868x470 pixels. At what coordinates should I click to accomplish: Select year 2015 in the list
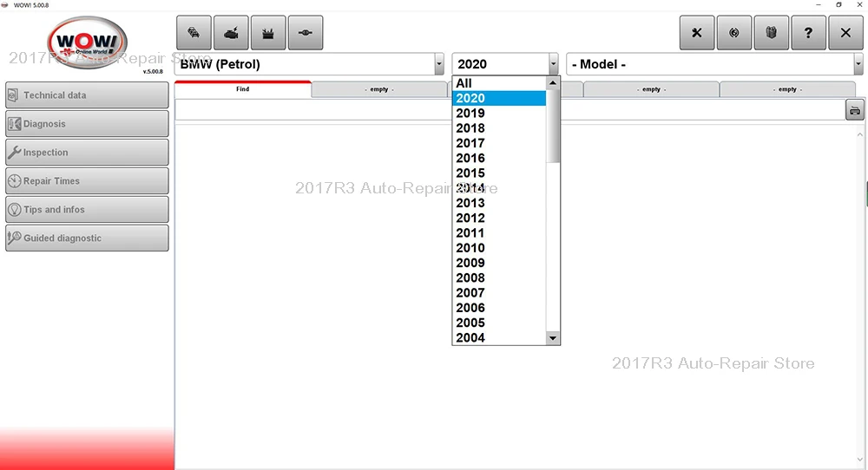(499, 173)
